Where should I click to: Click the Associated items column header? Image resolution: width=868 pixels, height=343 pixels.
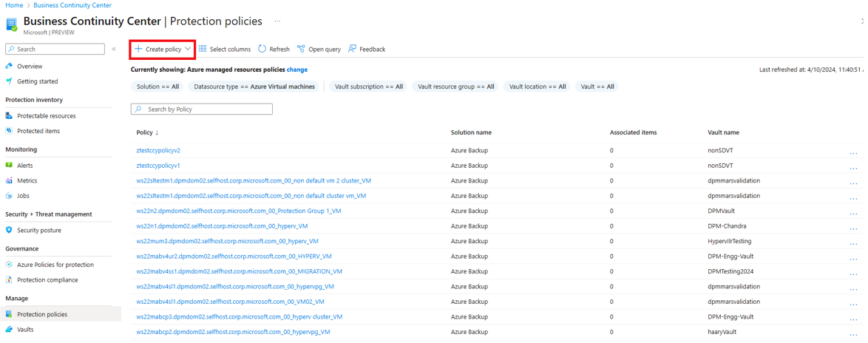[634, 133]
